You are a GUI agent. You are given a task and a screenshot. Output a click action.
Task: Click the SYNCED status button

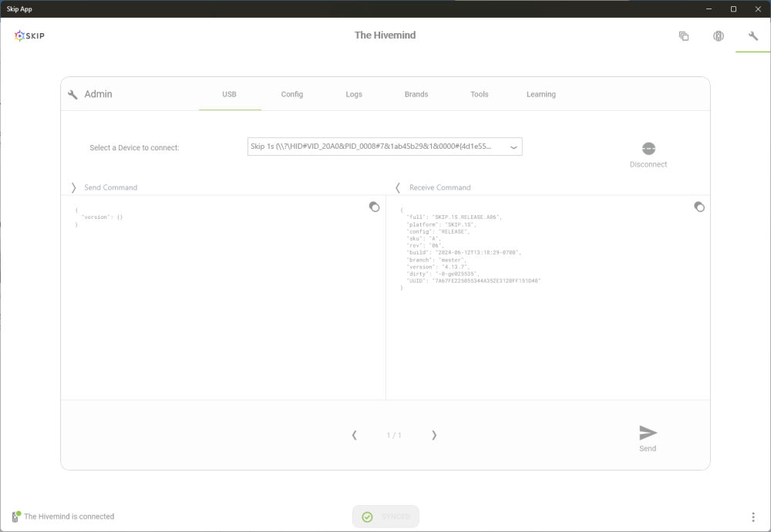click(385, 517)
